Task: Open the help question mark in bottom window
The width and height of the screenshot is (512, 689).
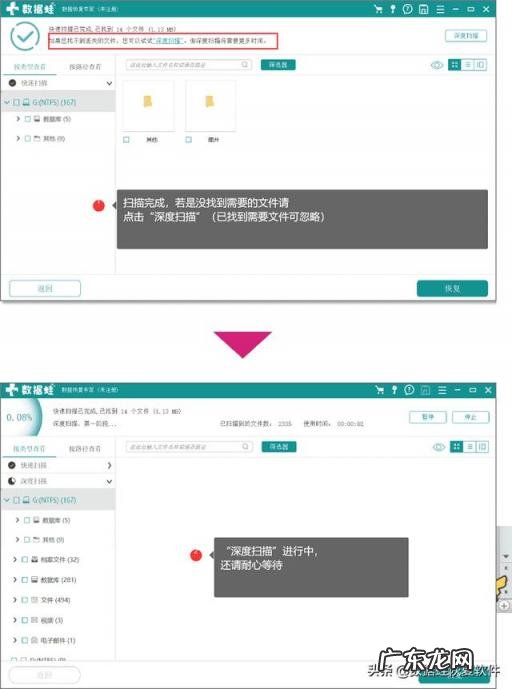Action: [x=409, y=390]
